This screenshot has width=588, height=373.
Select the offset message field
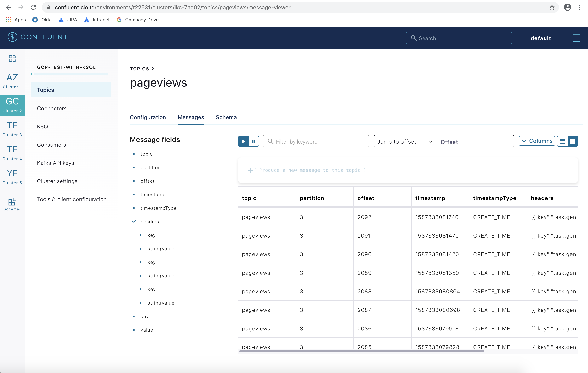pos(147,181)
